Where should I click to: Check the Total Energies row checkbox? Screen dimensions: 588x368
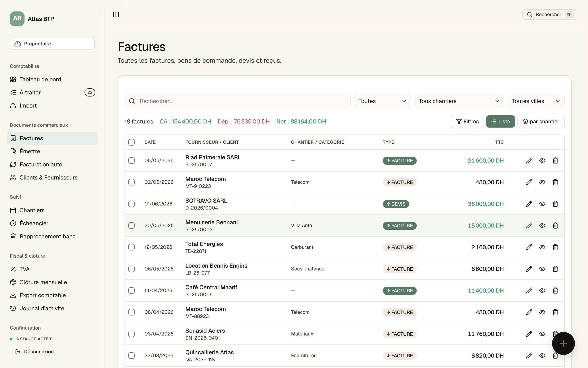131,247
